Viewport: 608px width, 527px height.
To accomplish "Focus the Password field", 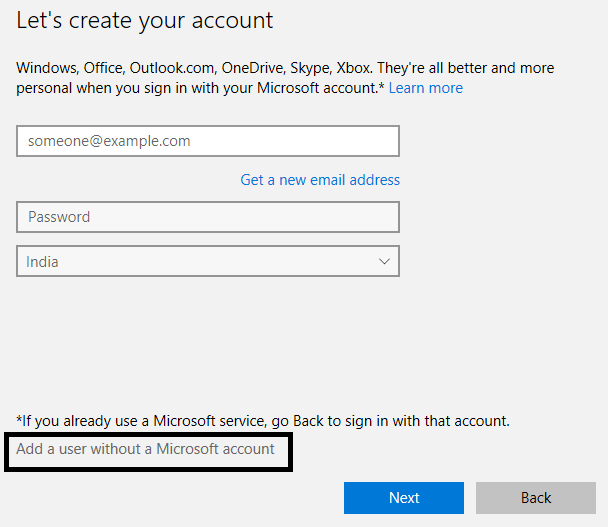I will coord(208,217).
